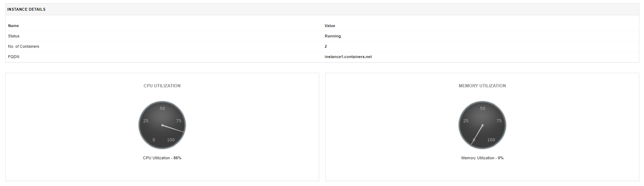Click the 0 mark on CPU gauge
Viewport: 644px width, 186px height.
154,140
